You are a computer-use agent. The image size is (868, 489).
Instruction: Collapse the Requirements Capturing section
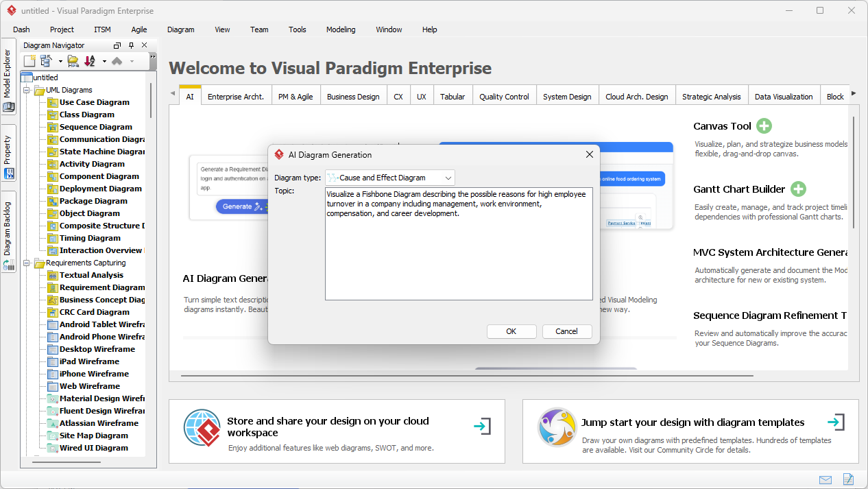(26, 263)
